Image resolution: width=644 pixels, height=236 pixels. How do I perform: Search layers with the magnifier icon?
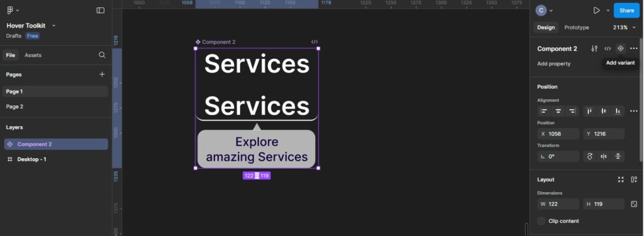[102, 55]
